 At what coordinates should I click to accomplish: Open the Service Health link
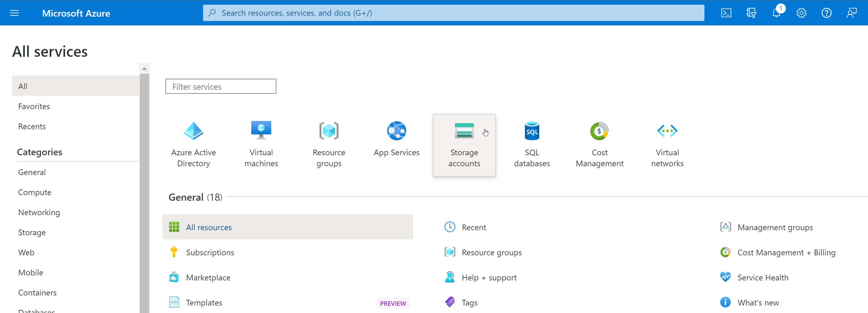click(763, 278)
